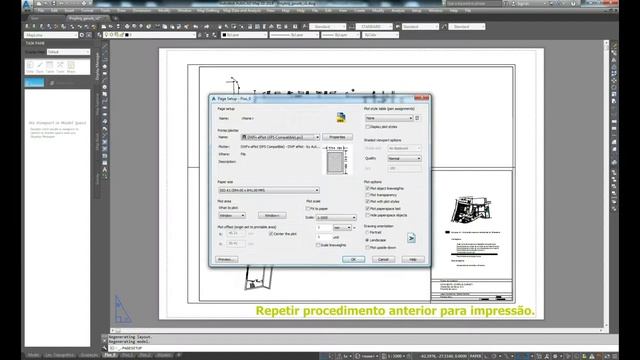
Task: Click the add layout plus icon
Action: (x=178, y=356)
